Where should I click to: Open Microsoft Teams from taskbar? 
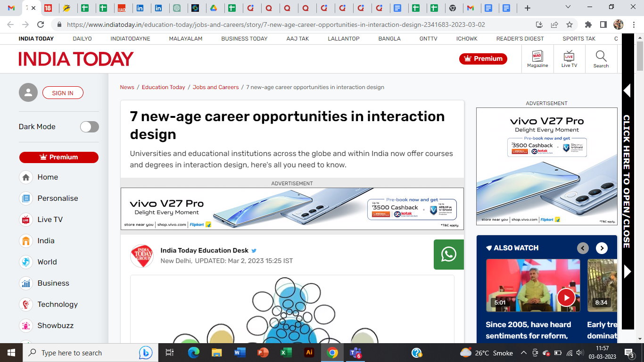pyautogui.click(x=355, y=353)
